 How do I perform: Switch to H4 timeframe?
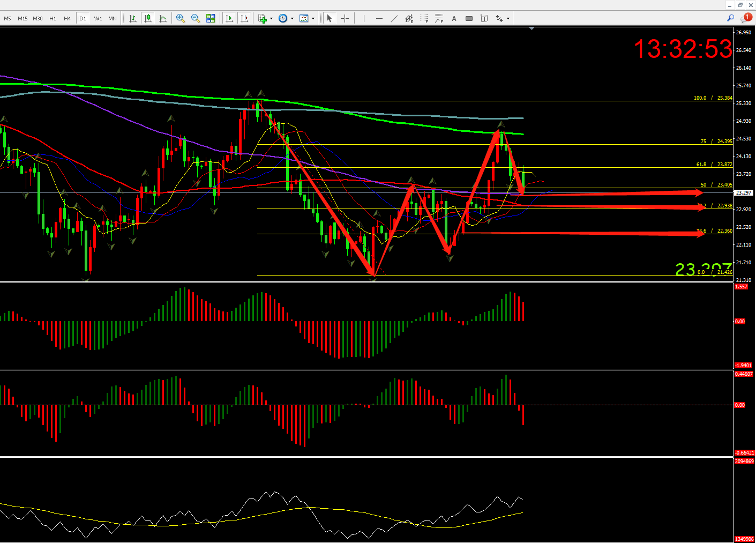coord(67,18)
